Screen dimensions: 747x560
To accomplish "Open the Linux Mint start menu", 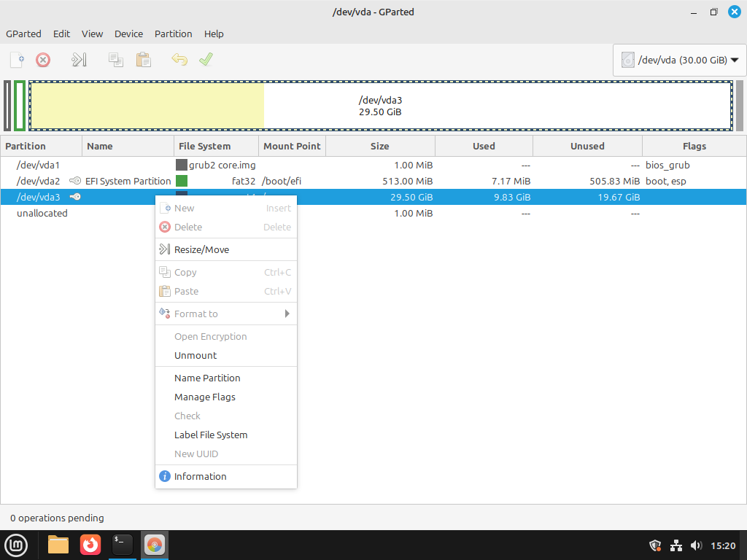I will coord(17,545).
